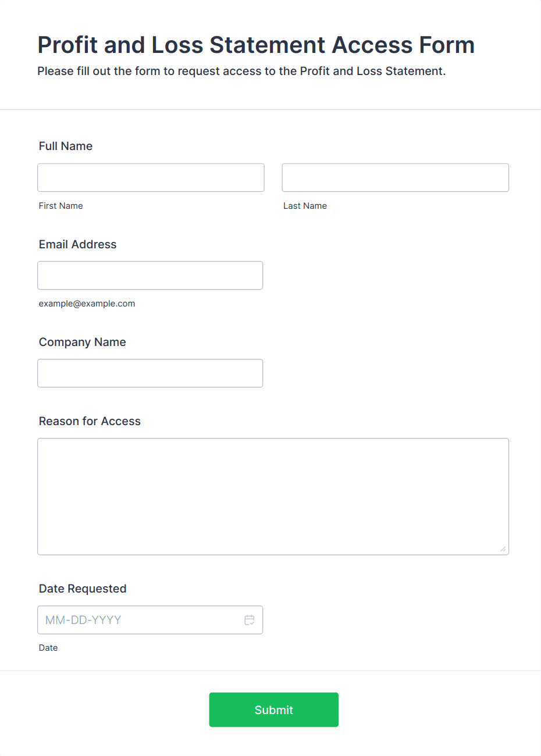Click the Email Address label
Image resolution: width=541 pixels, height=756 pixels.
78,244
